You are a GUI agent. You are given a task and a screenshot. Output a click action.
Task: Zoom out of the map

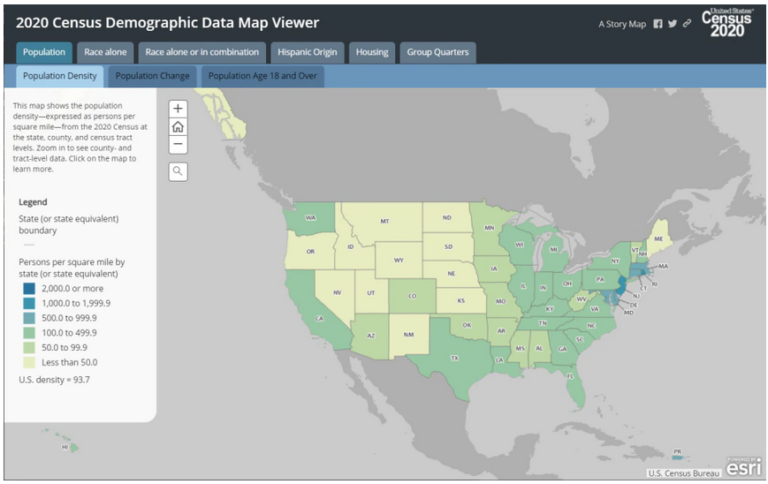[178, 145]
